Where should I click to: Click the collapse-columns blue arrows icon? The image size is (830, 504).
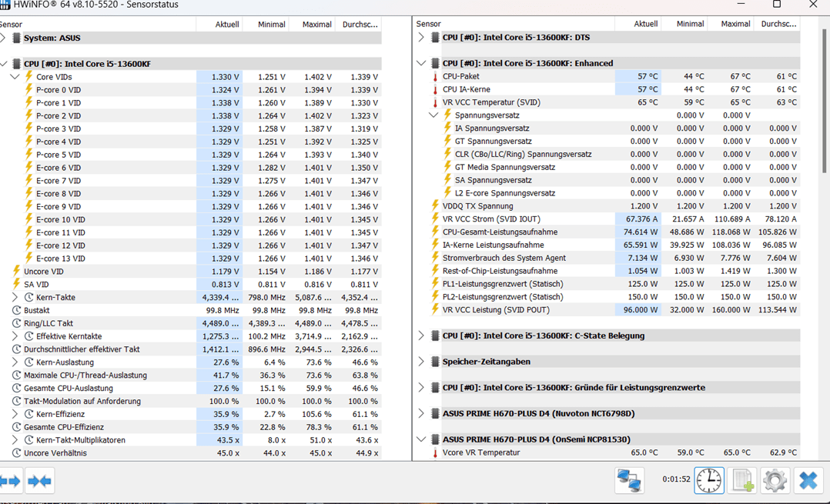tap(40, 481)
